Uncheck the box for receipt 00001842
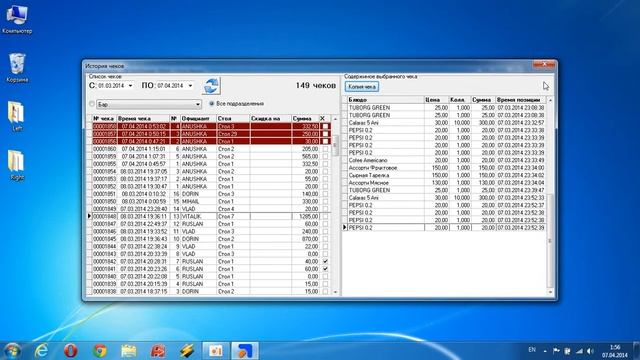 tap(325, 261)
